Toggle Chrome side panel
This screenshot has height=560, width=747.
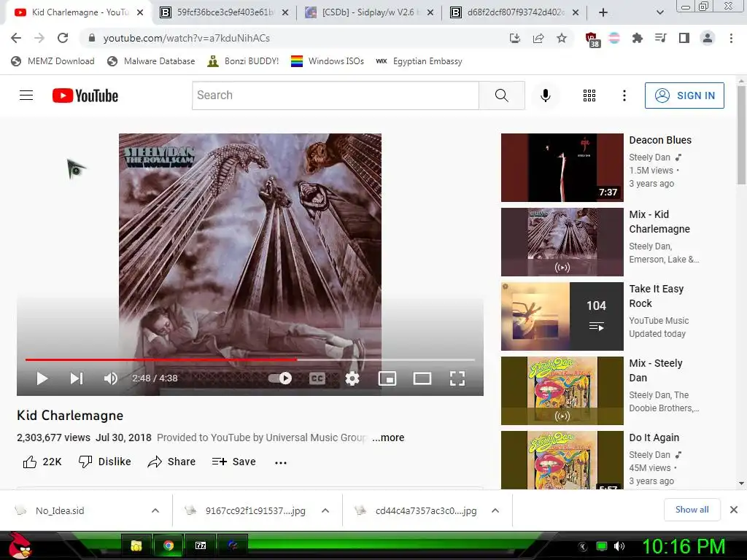point(684,38)
